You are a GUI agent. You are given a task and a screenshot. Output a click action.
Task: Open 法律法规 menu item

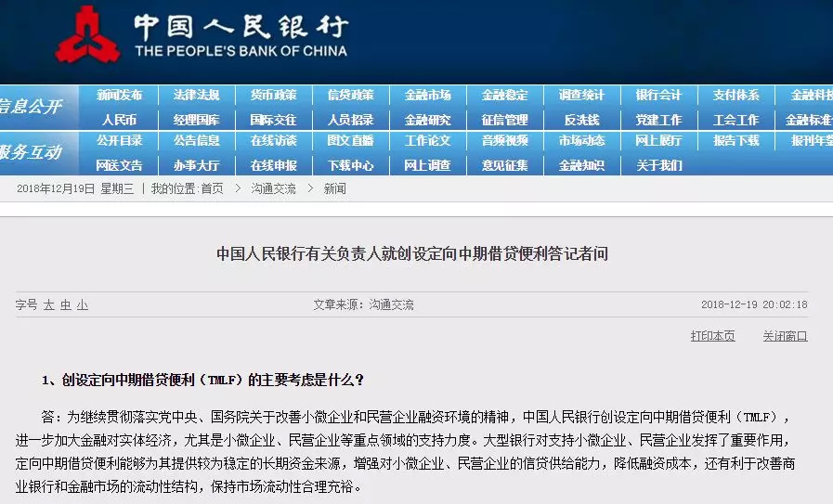[x=197, y=95]
